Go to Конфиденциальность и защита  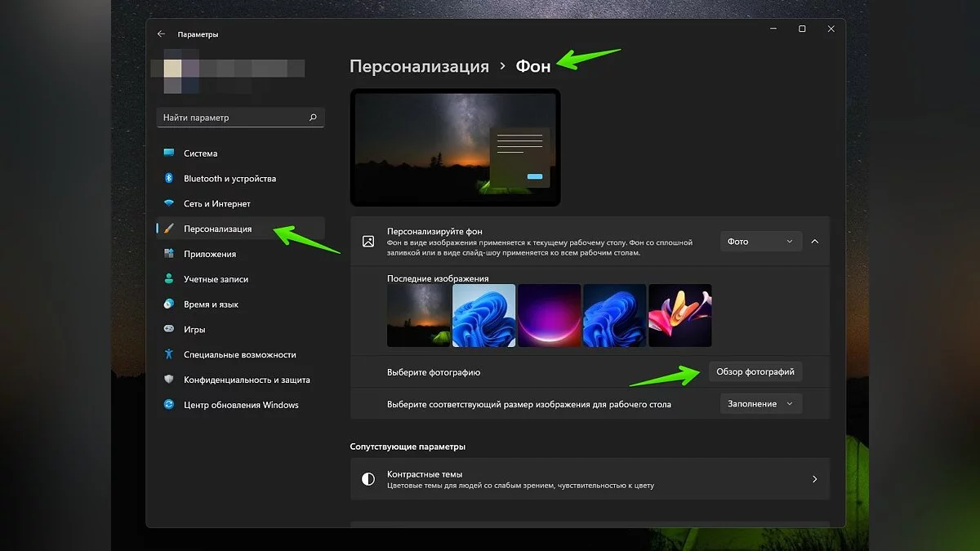click(247, 380)
